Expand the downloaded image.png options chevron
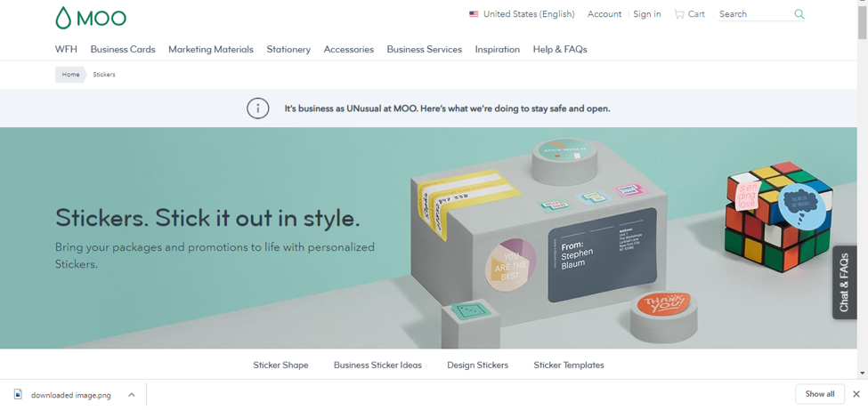 pos(131,395)
